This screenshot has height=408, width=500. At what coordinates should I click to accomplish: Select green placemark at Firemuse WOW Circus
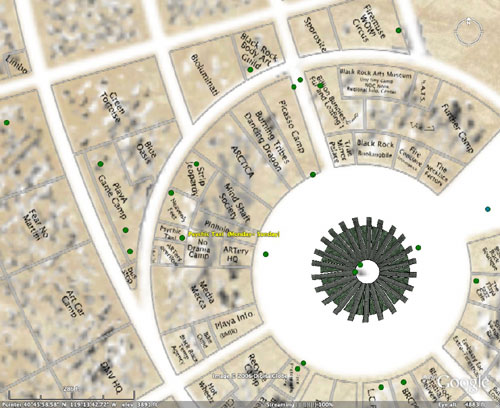point(398,30)
